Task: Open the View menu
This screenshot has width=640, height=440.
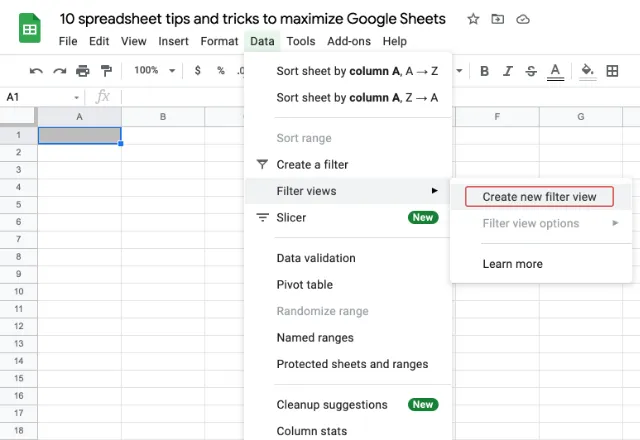Action: click(133, 41)
